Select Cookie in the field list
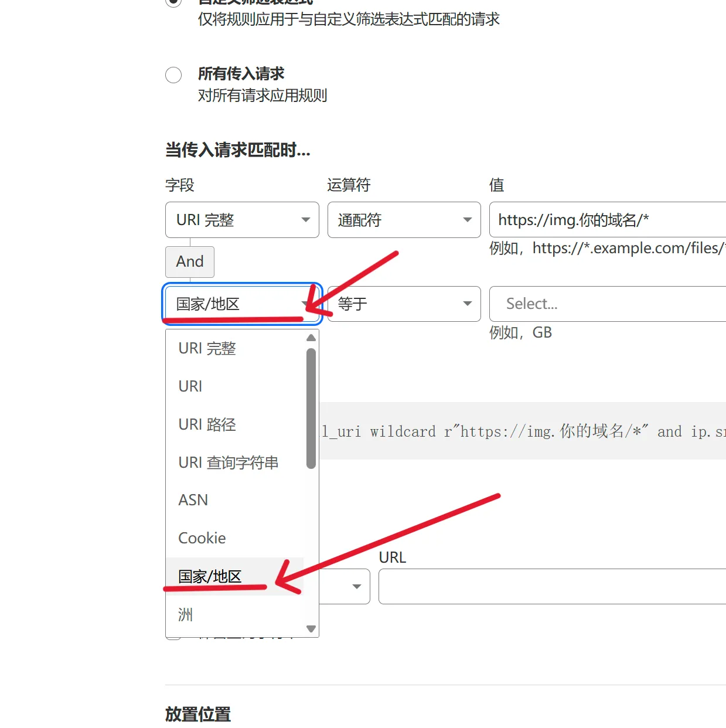The image size is (726, 728). [x=202, y=538]
